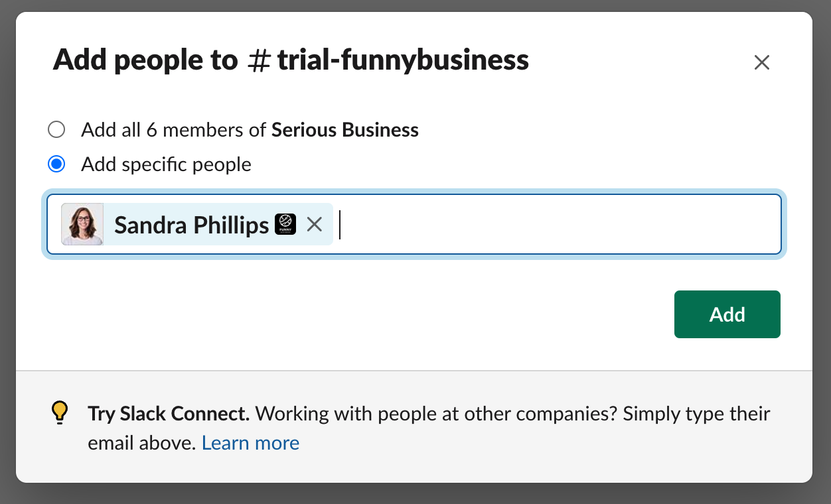The width and height of the screenshot is (831, 504).
Task: Close the Add people dialog
Action: [x=761, y=62]
